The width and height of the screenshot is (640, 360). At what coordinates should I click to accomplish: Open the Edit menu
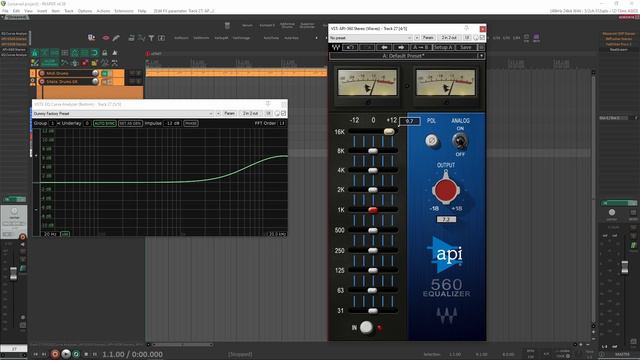16,11
